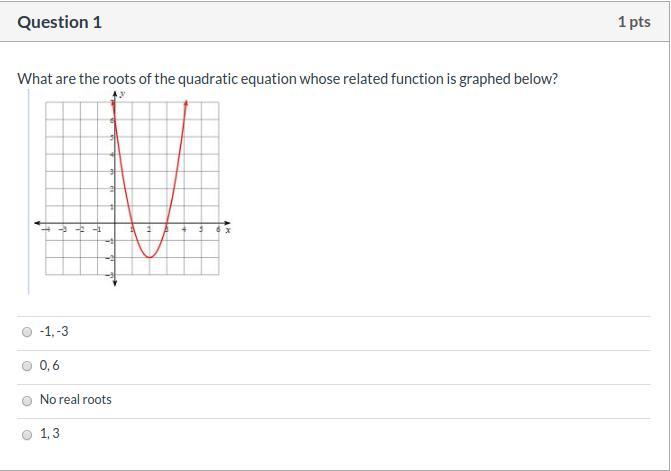671x471 pixels.
Task: Pick the "1, 3" radio button
Action: [x=27, y=434]
